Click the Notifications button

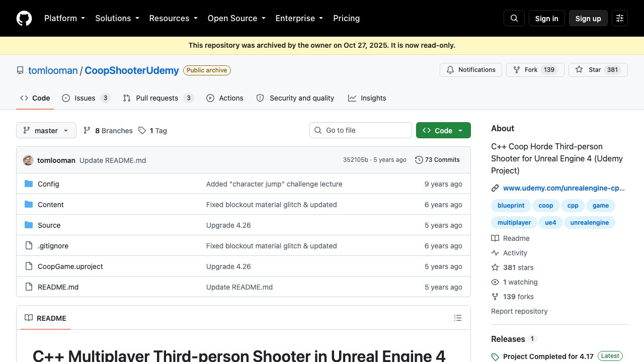click(471, 70)
